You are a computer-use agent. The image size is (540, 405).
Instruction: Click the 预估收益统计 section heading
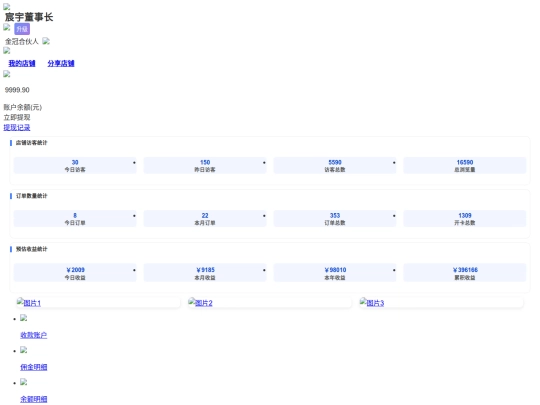(31, 249)
